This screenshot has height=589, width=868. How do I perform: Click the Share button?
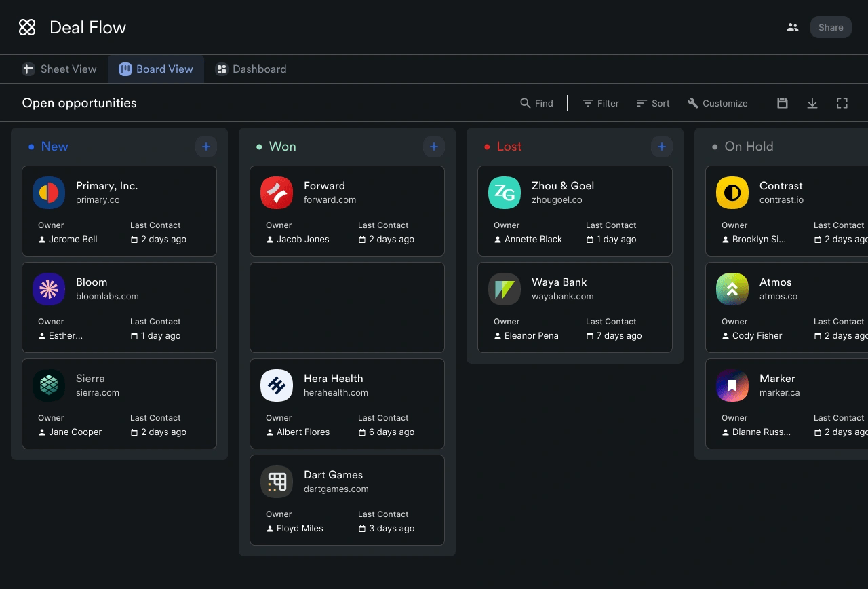coord(831,28)
